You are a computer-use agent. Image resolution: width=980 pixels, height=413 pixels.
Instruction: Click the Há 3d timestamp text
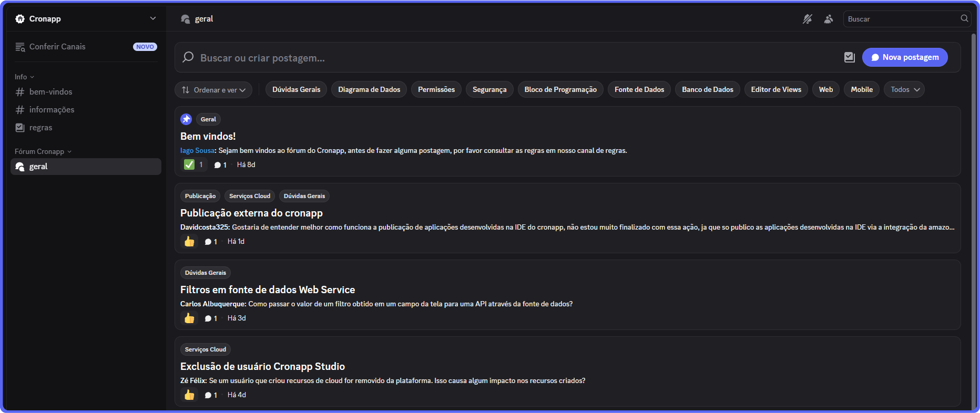point(237,318)
